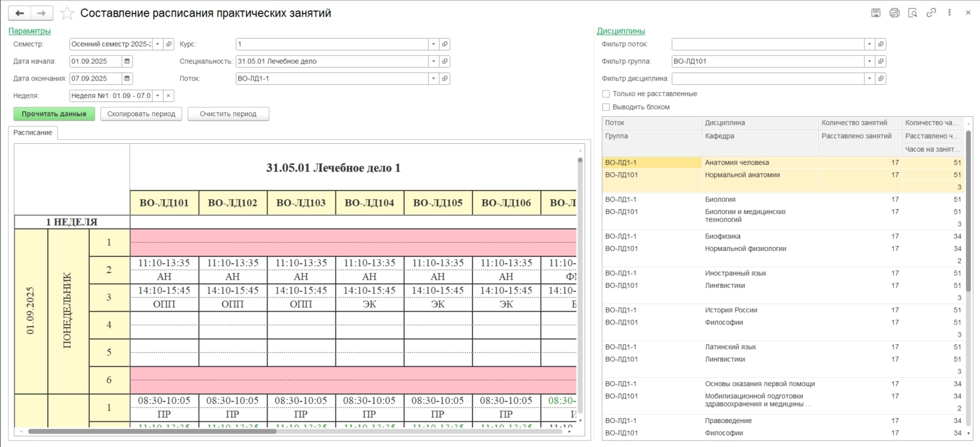The height and width of the screenshot is (447, 980).
Task: Select the Расписание tab
Action: tap(33, 133)
